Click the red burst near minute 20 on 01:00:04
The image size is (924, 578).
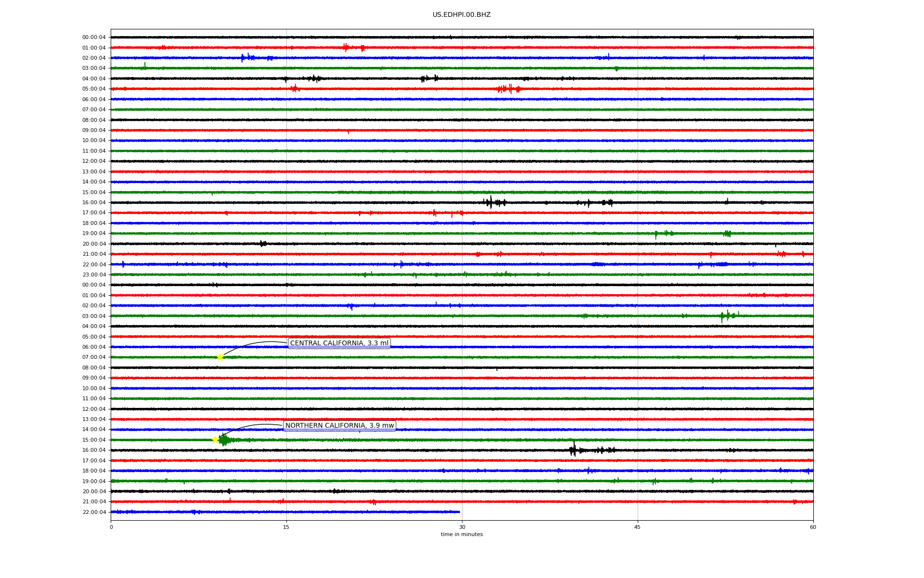tap(346, 47)
